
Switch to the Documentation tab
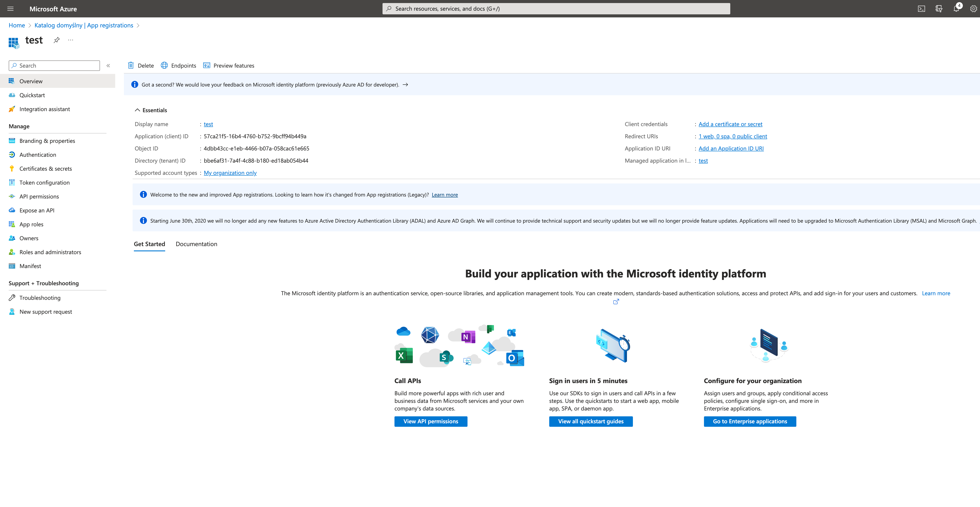[196, 244]
